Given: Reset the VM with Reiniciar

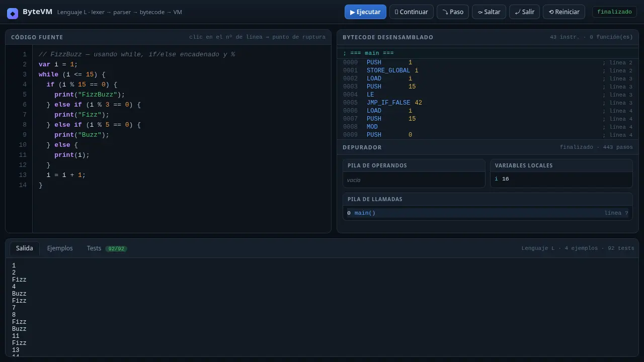Looking at the screenshot, I should [x=564, y=12].
